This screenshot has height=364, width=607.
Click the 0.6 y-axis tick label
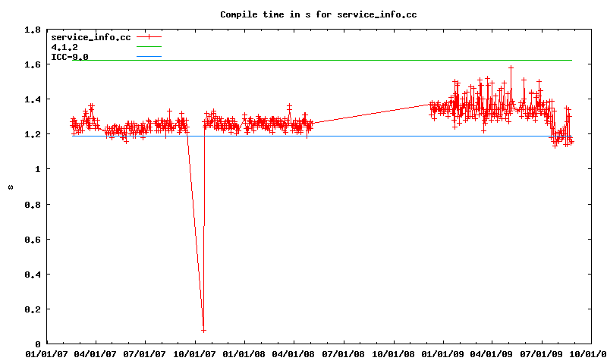(33, 240)
